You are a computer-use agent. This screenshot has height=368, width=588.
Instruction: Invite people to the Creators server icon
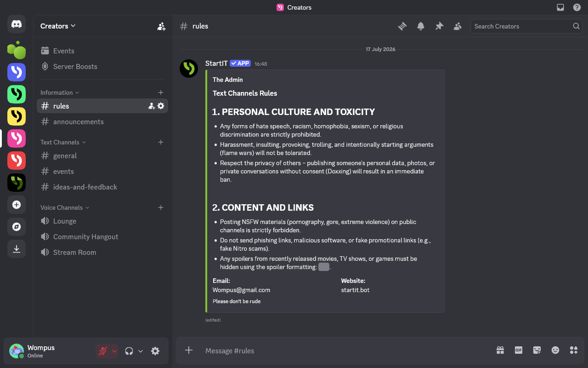coord(161,26)
